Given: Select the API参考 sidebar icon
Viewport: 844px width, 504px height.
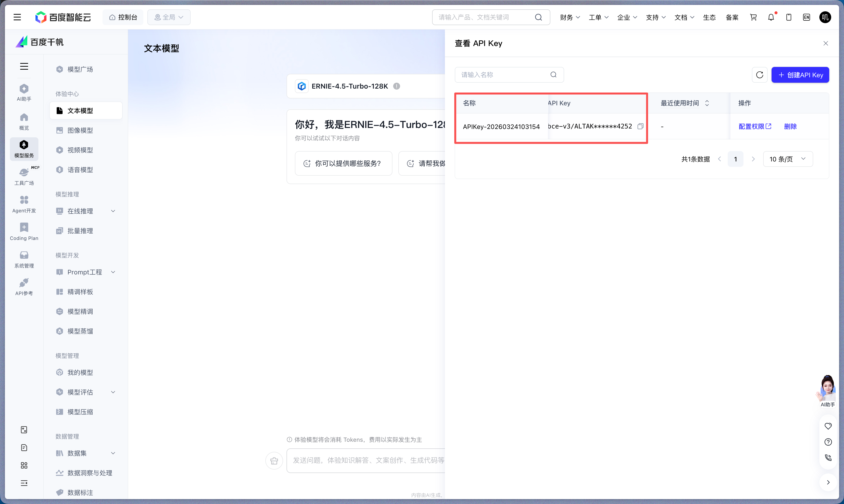Looking at the screenshot, I should [24, 286].
